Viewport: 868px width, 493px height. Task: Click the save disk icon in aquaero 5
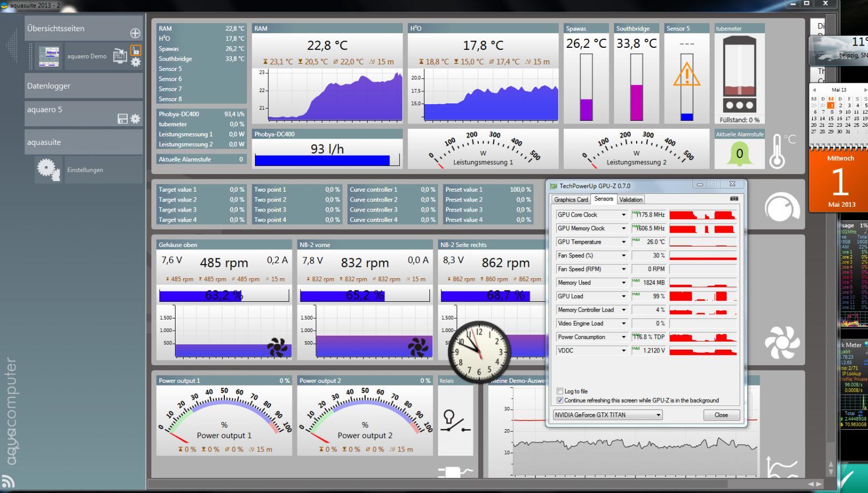point(122,119)
